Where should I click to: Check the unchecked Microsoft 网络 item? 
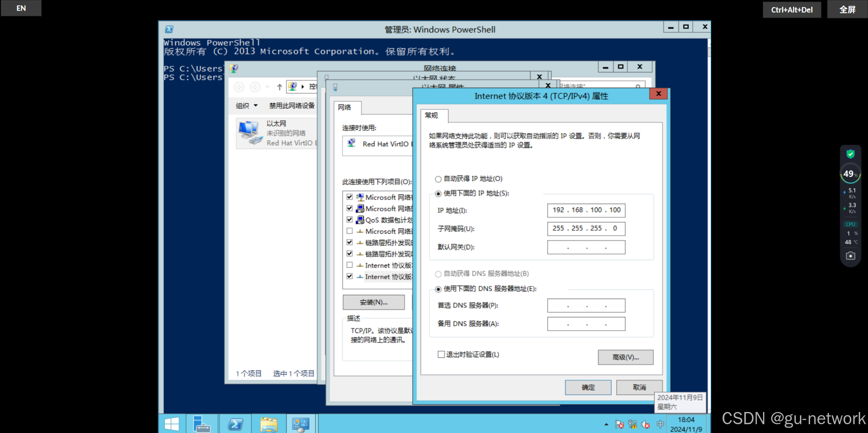coord(349,231)
